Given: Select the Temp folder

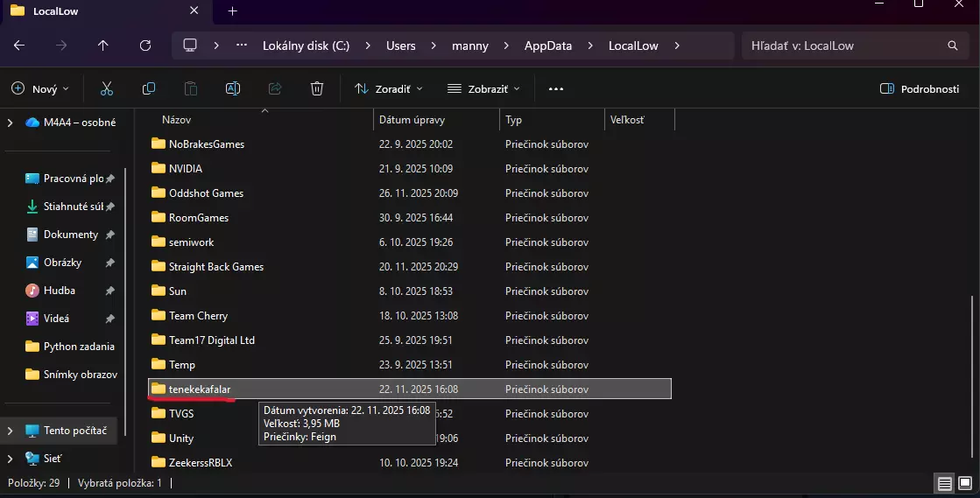Looking at the screenshot, I should [x=409, y=365].
